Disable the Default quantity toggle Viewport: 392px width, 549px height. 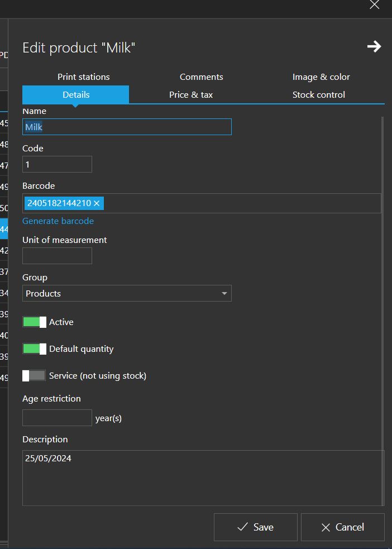pyautogui.click(x=34, y=349)
